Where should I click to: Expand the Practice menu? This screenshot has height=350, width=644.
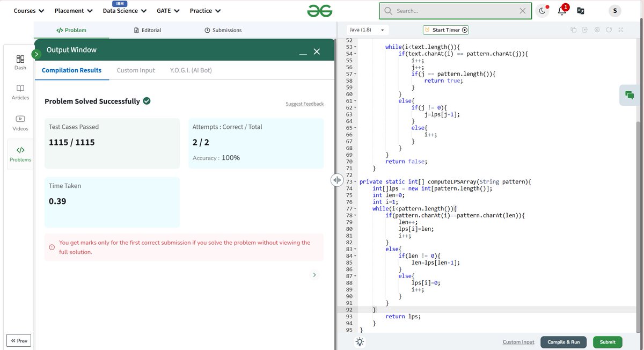[205, 11]
